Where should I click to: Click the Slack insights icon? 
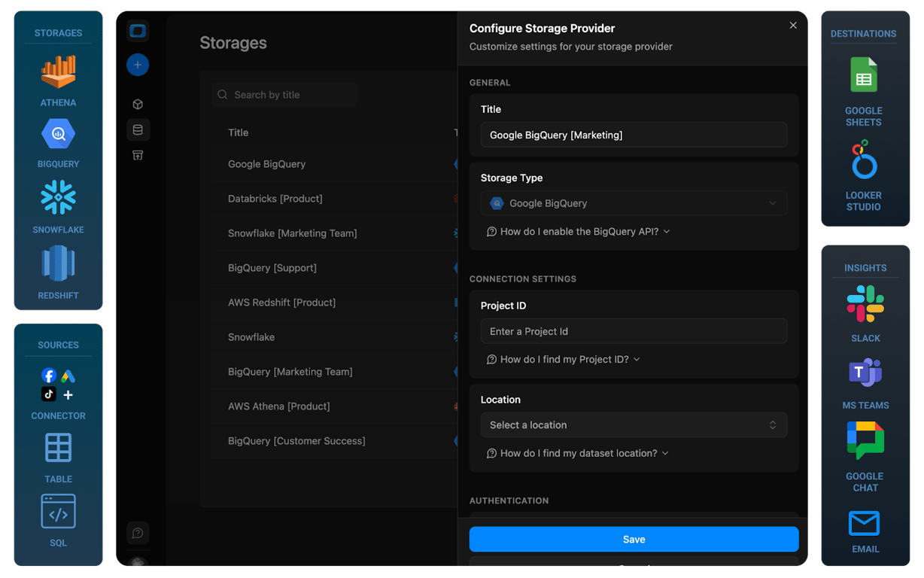[865, 304]
